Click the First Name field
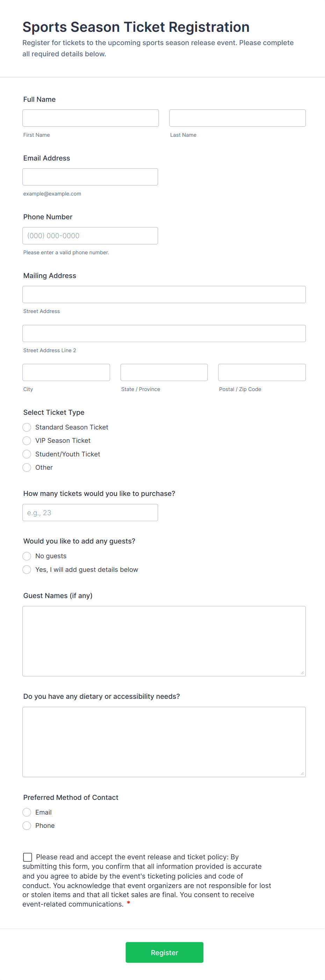Screen dimensions: 325x980 91,118
